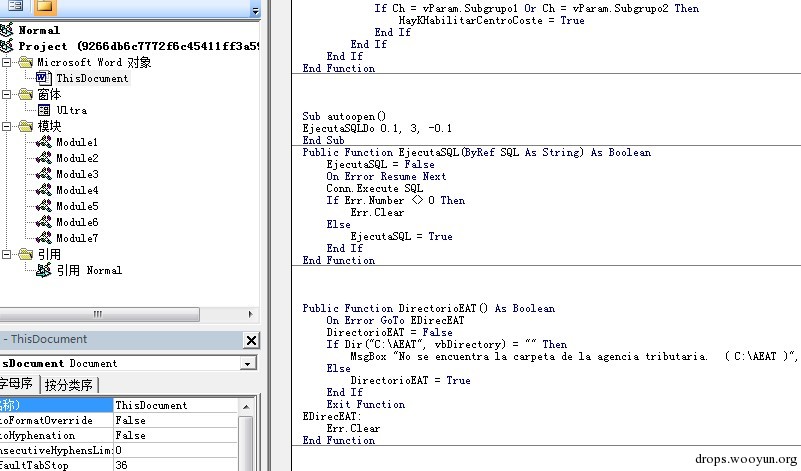The width and height of the screenshot is (801, 471).
Task: Click the Module1 icon
Action: pyautogui.click(x=43, y=142)
